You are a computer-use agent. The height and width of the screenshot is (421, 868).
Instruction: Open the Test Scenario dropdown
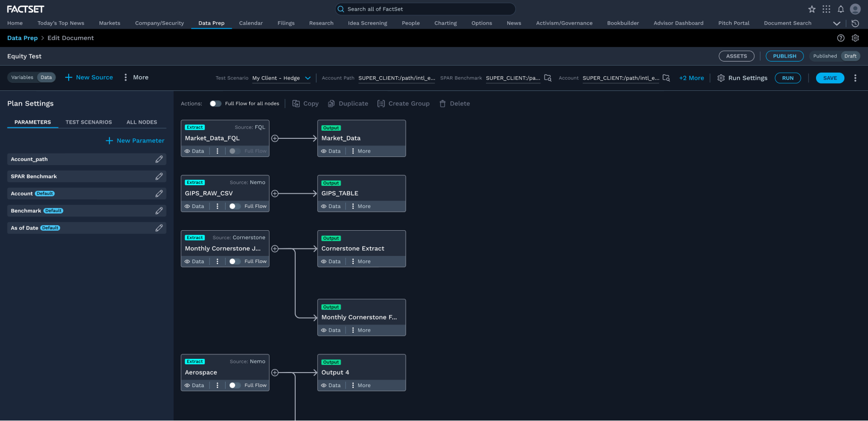(x=282, y=78)
